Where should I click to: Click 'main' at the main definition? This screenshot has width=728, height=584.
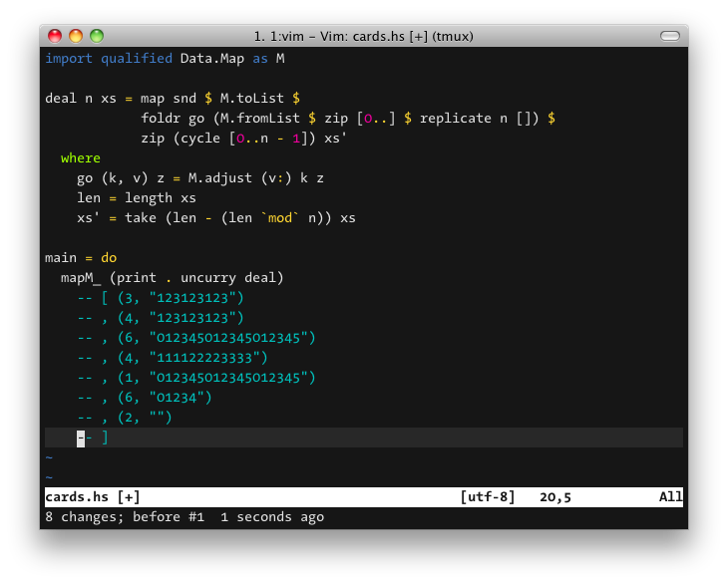tap(61, 258)
